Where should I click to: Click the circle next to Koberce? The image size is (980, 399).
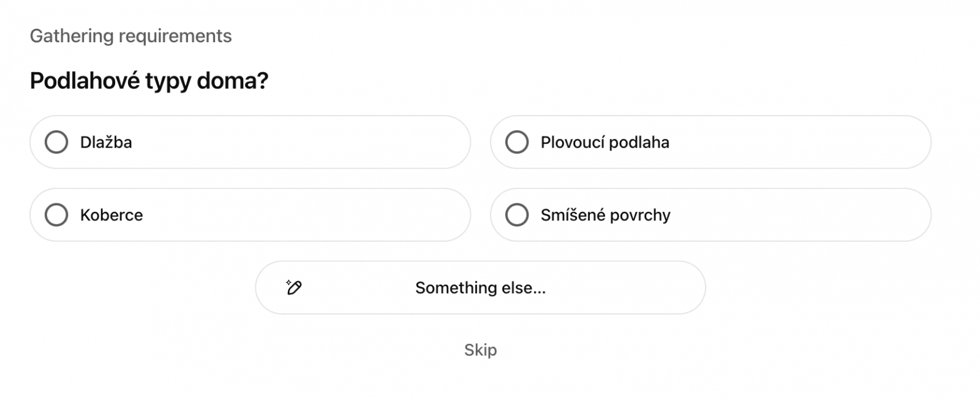point(57,215)
